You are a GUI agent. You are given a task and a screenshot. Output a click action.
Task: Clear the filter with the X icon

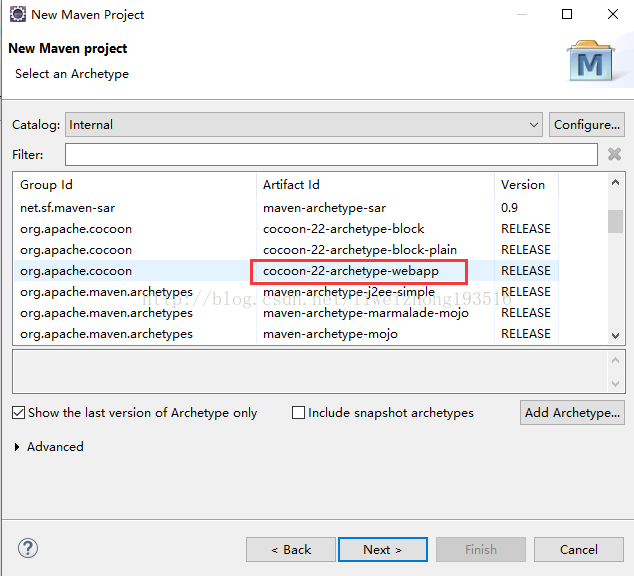(614, 154)
